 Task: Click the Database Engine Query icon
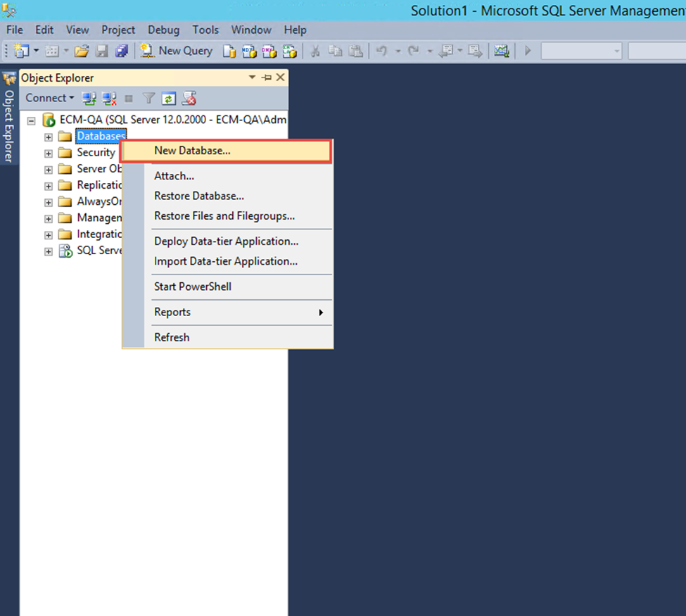[x=229, y=51]
